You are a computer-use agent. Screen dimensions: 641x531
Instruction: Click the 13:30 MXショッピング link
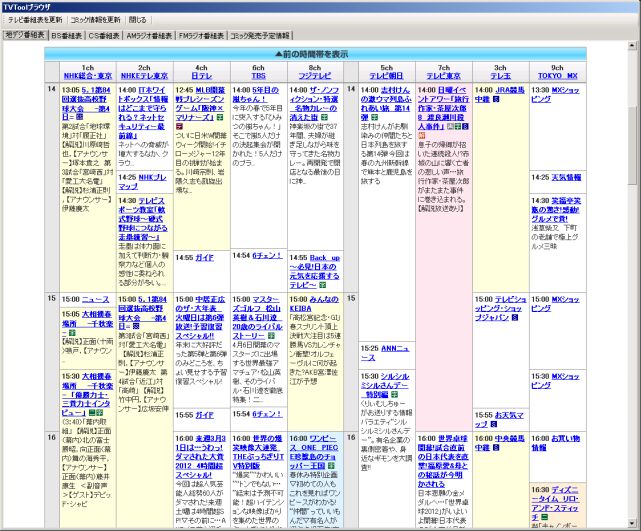pos(555,94)
